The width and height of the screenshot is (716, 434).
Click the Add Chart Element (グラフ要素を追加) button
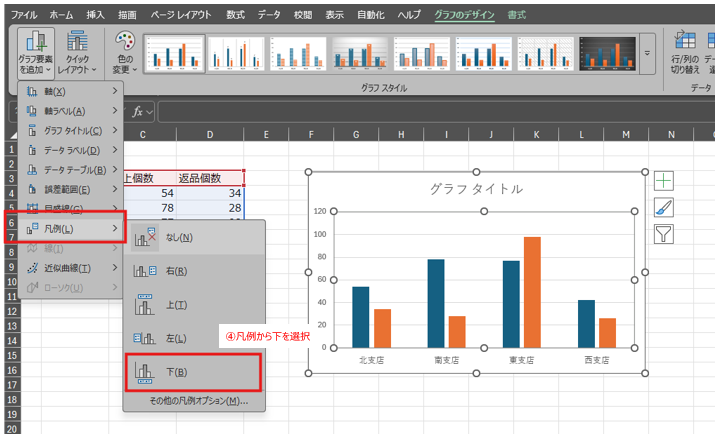coord(36,52)
